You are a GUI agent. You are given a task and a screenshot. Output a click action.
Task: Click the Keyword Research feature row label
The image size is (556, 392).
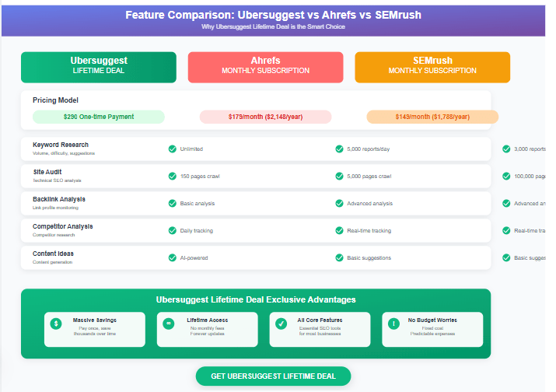(61, 145)
